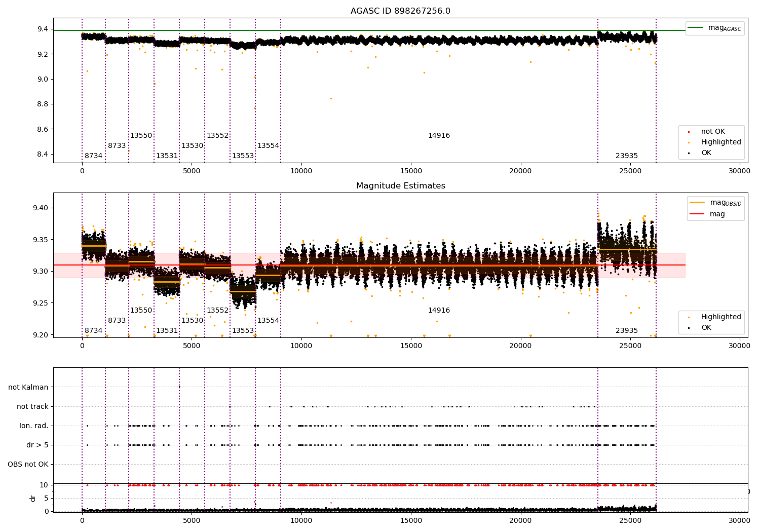Select 'OK' in the Magnitude Estimates legend

pyautogui.click(x=706, y=328)
